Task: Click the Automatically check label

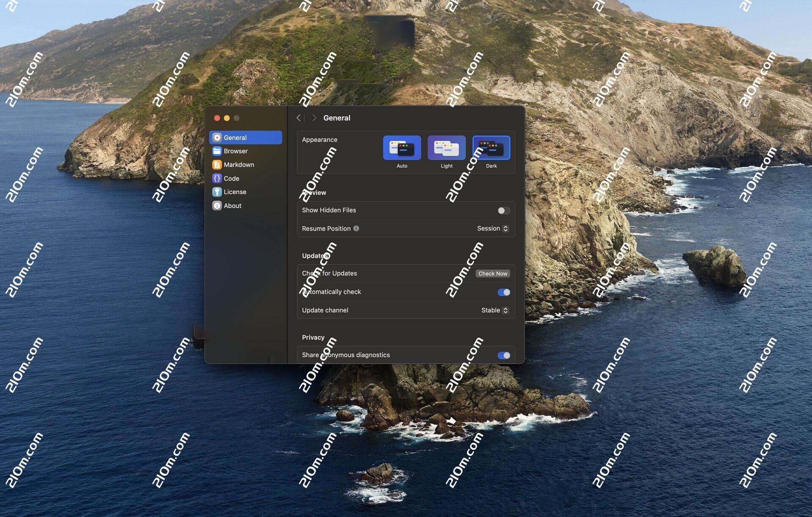Action: tap(332, 292)
